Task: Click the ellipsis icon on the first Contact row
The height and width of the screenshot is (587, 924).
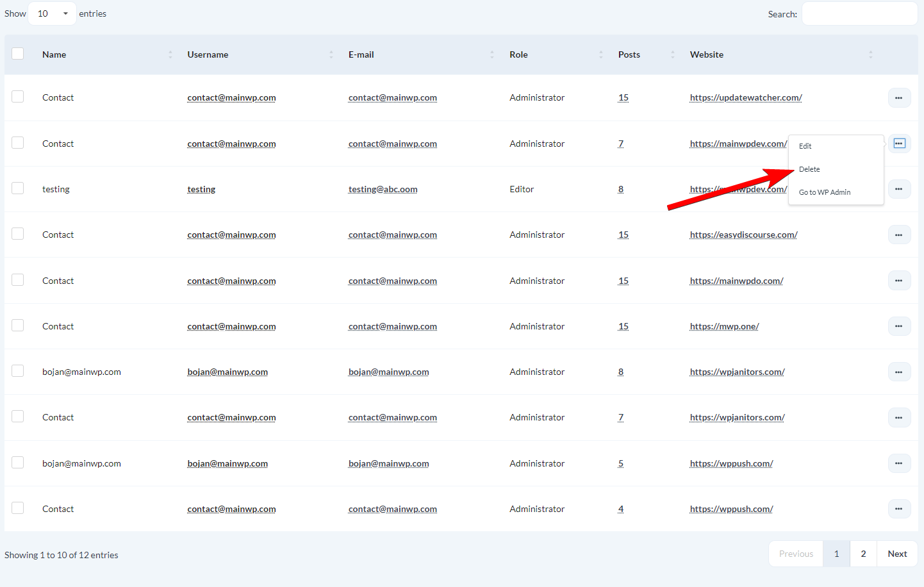Action: click(899, 97)
